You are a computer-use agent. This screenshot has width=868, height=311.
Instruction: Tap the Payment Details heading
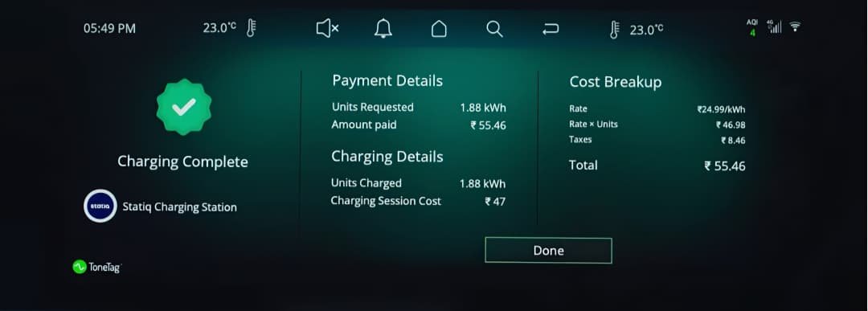[x=387, y=81]
